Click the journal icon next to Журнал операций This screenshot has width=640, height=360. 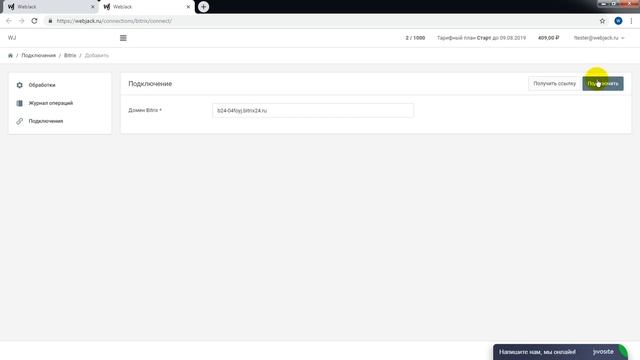(19, 103)
